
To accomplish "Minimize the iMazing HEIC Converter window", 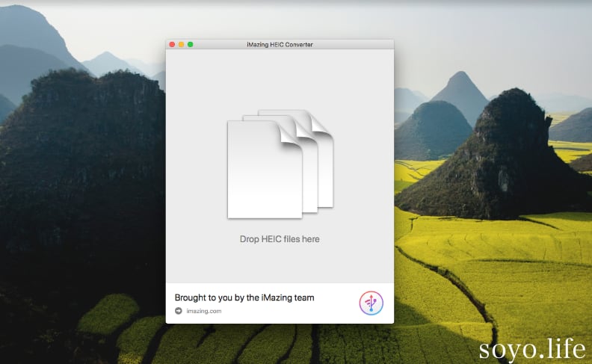I will 181,45.
